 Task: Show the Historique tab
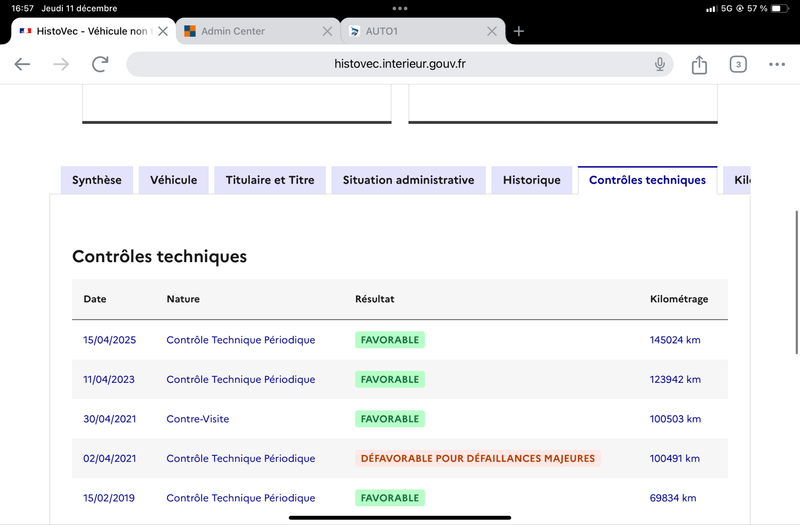[532, 180]
